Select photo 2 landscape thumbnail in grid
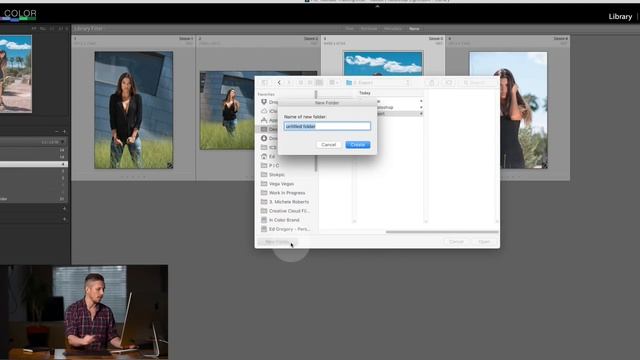This screenshot has height=360, width=640. [x=227, y=110]
